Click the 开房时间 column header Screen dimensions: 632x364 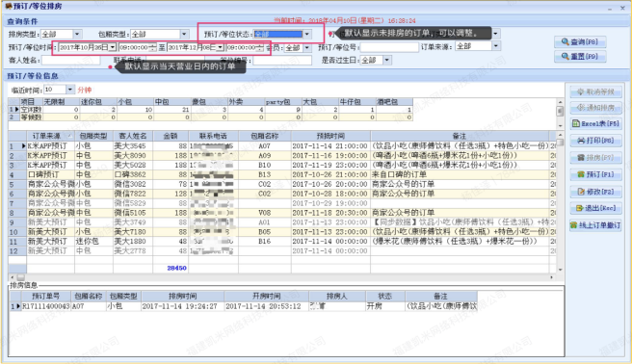click(267, 297)
